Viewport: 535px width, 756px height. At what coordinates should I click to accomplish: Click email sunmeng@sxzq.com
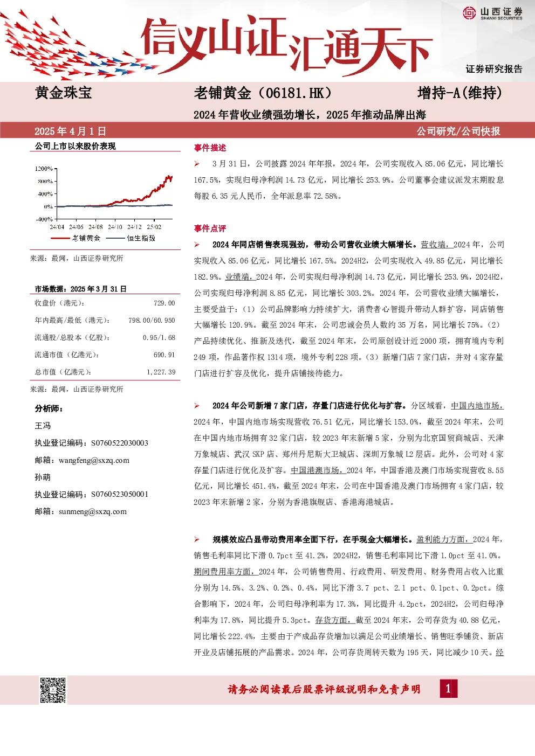[92, 511]
